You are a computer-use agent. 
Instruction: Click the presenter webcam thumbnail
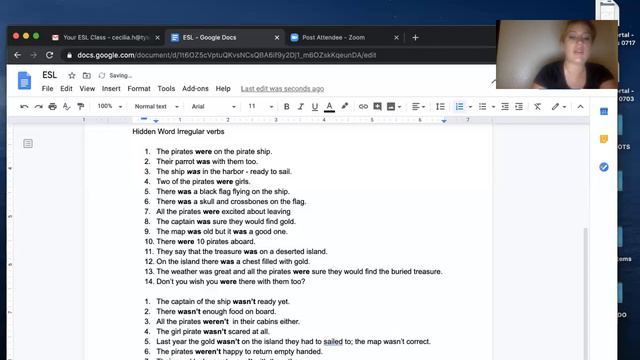click(x=557, y=54)
